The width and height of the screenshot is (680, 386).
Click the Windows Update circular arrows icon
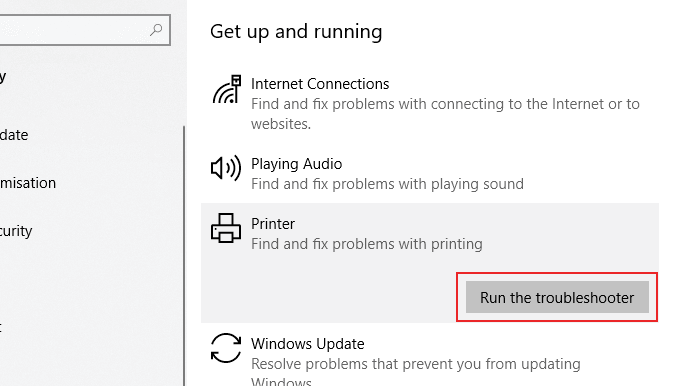click(226, 348)
